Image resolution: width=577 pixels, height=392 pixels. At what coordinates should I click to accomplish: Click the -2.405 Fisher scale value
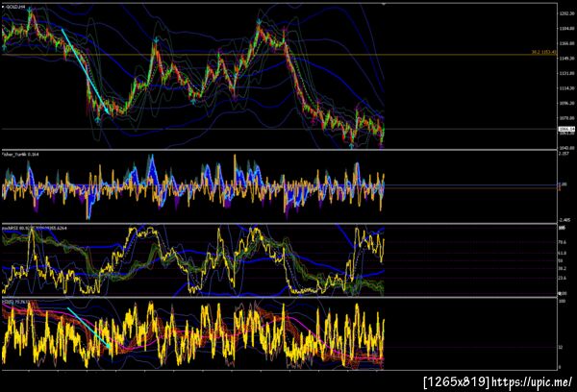tap(564, 220)
